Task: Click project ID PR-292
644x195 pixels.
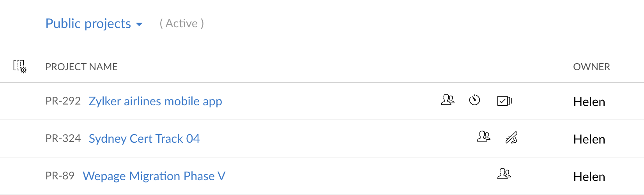Action: coord(63,101)
